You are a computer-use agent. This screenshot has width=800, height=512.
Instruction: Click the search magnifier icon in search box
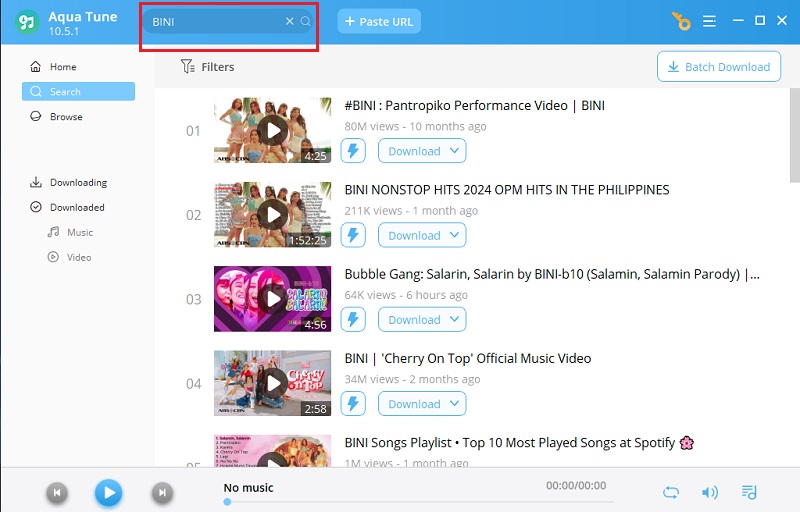click(x=305, y=21)
